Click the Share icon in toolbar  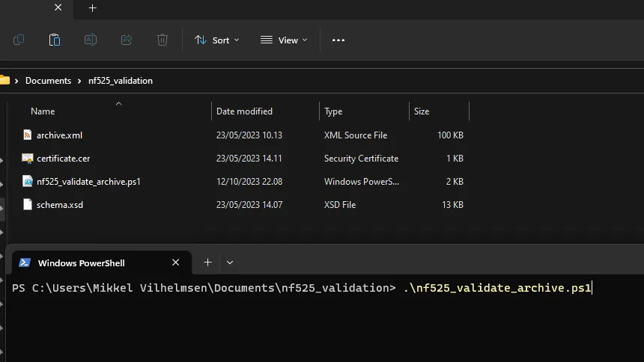click(x=127, y=40)
